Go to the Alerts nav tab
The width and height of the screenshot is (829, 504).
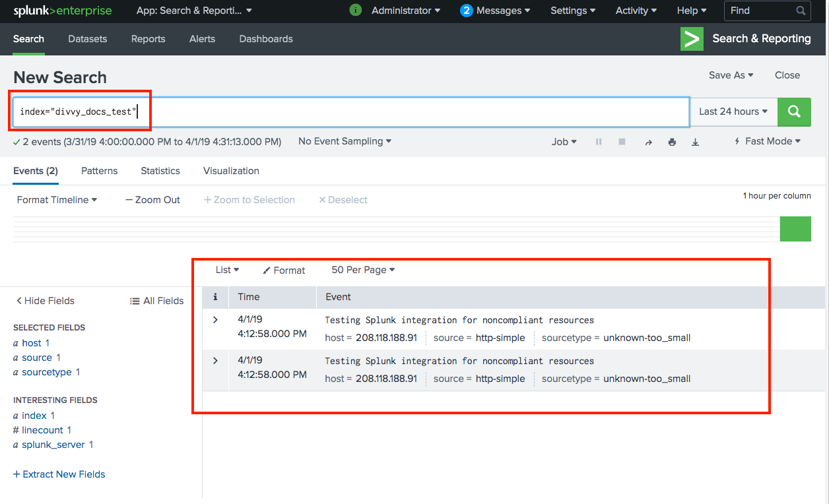(x=202, y=39)
